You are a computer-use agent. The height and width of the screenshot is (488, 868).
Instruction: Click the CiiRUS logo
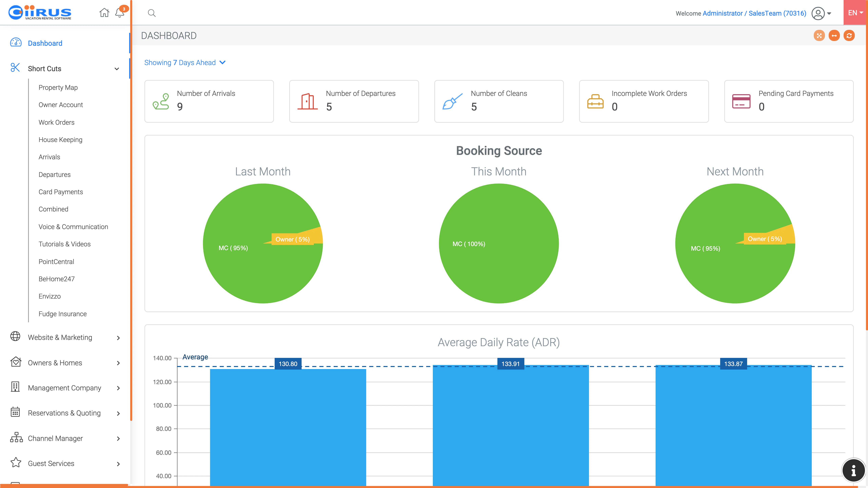point(40,13)
